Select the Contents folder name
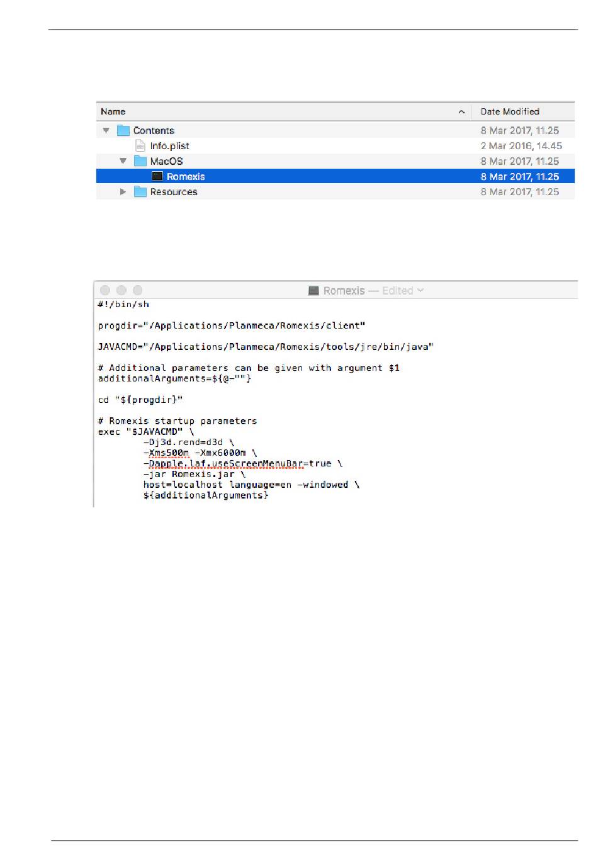 [154, 130]
